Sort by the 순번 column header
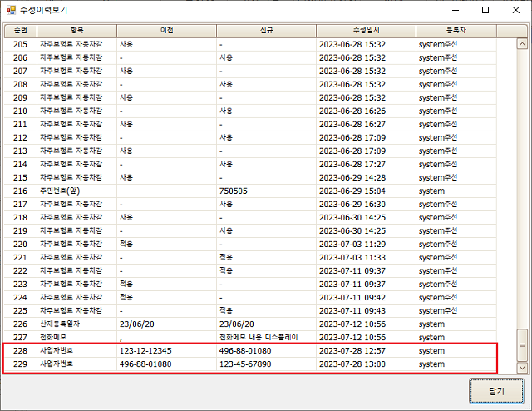532x411 pixels. [x=19, y=30]
